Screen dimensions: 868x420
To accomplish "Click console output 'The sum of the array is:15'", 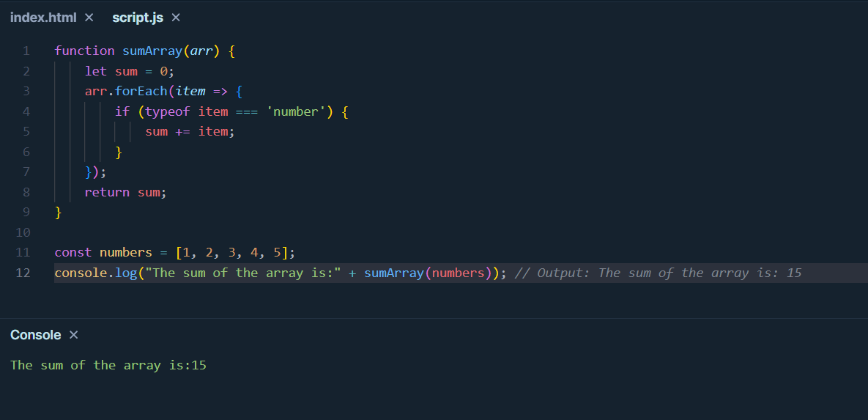I will coord(108,365).
